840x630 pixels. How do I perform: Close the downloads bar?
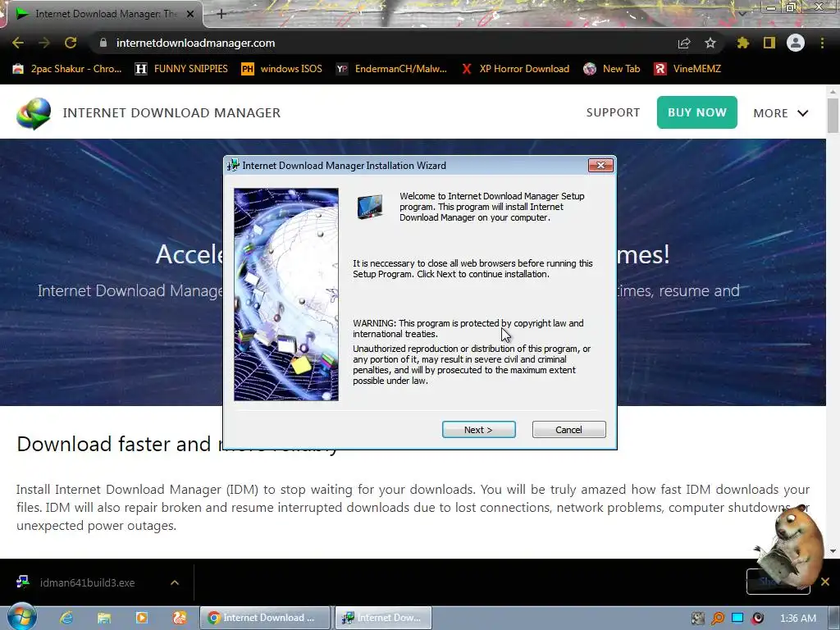coord(825,582)
